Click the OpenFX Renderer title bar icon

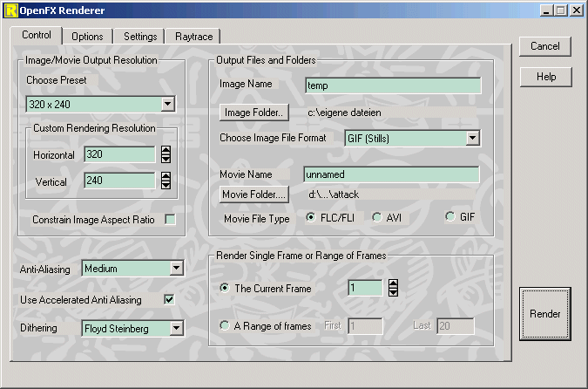point(10,10)
